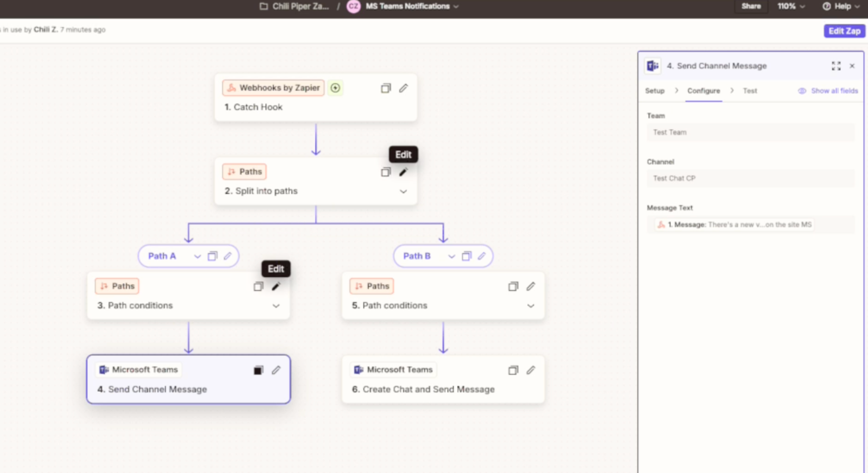The height and width of the screenshot is (473, 868).
Task: Open the Path A dropdown arrow
Action: tap(197, 256)
